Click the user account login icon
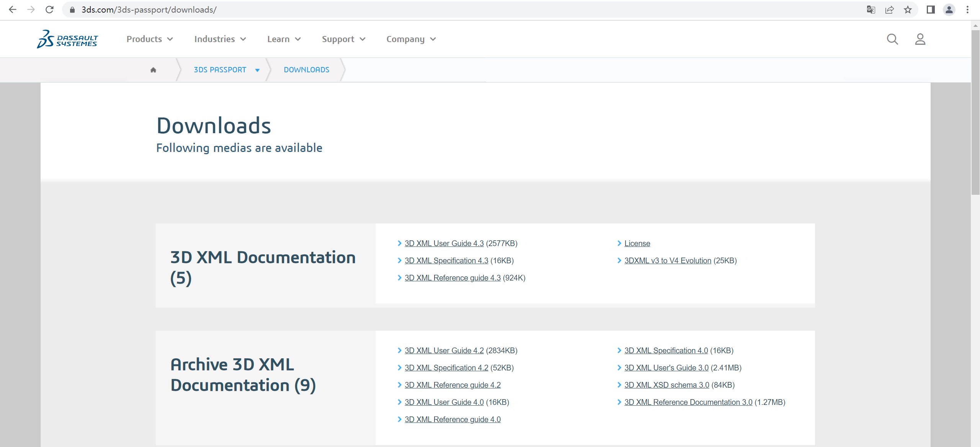Screen dimensions: 980x447 click(x=920, y=39)
